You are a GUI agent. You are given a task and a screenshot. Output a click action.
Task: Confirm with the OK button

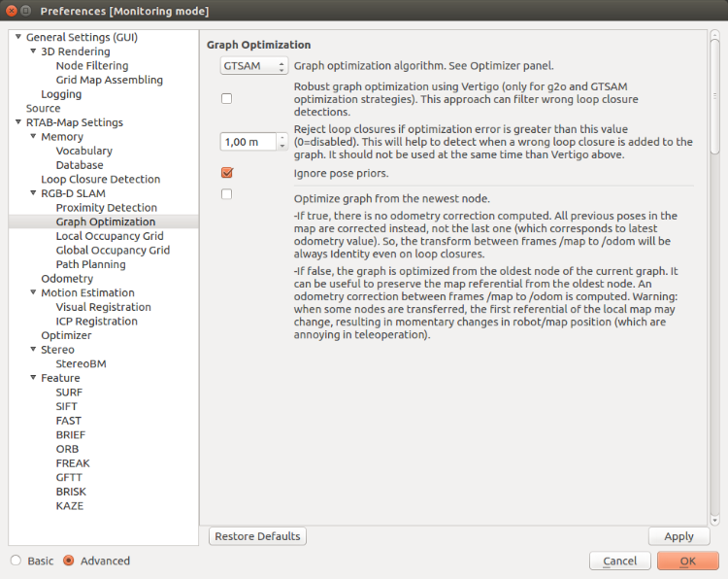687,562
